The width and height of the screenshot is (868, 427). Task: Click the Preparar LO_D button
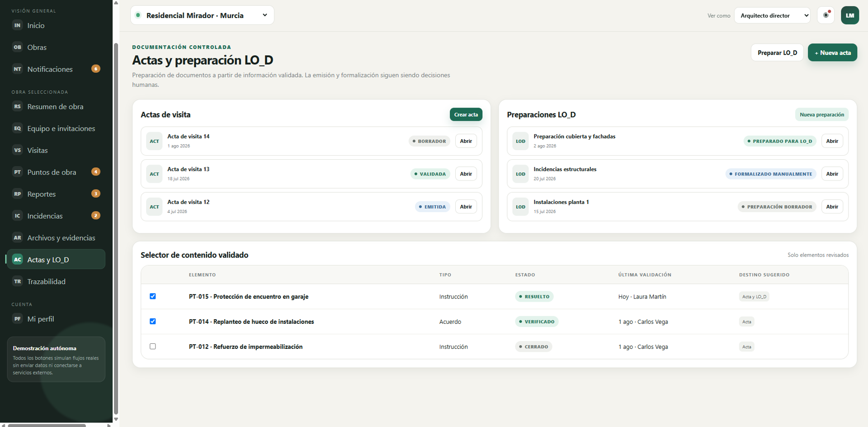777,52
